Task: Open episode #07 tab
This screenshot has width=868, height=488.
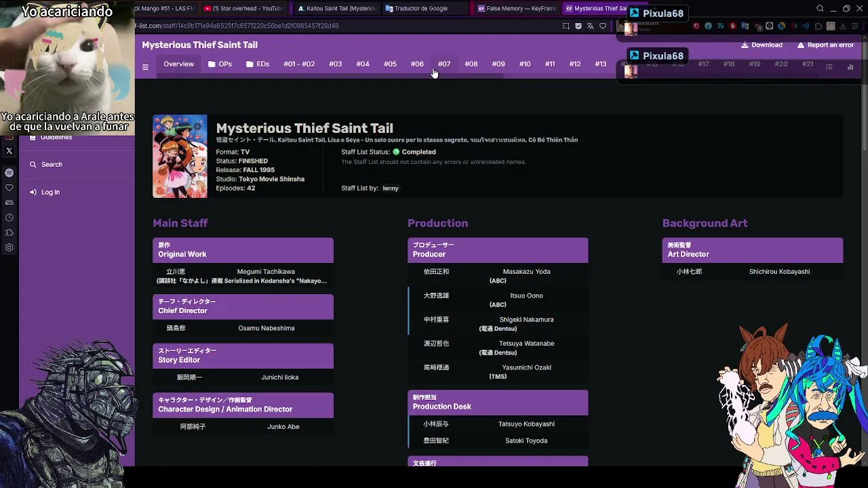Action: coord(444,64)
